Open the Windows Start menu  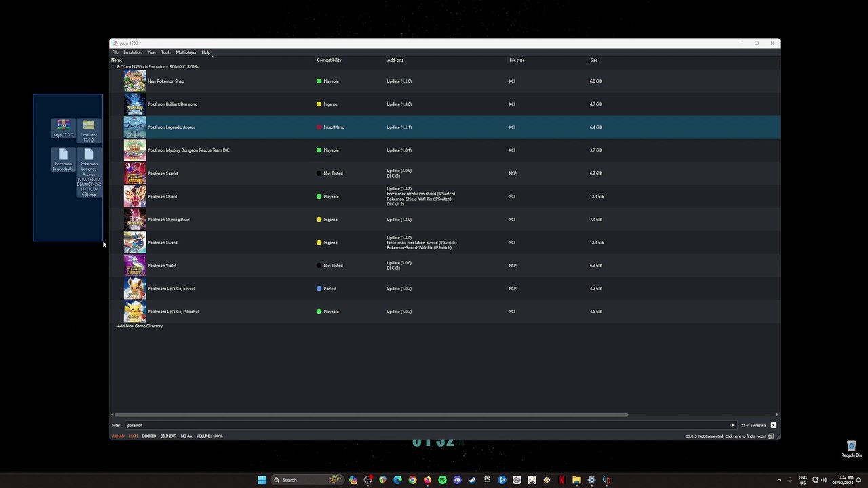tap(262, 480)
